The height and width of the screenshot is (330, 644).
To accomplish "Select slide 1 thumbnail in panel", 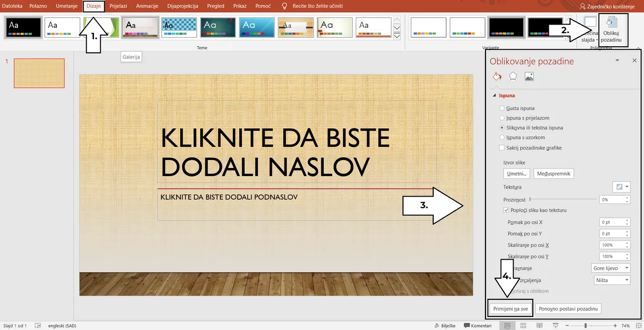I will (x=39, y=73).
